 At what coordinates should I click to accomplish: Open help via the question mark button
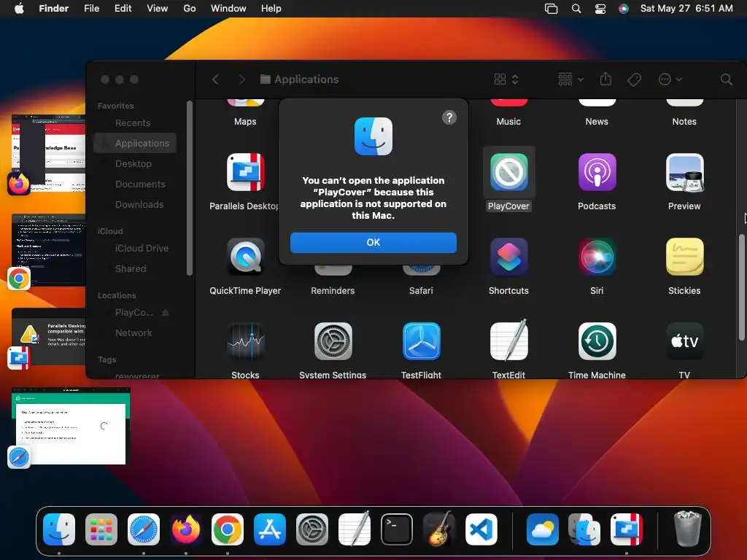(449, 117)
